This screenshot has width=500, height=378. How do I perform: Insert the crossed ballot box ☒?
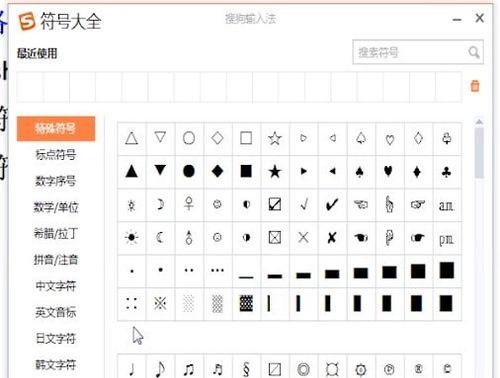(x=275, y=238)
